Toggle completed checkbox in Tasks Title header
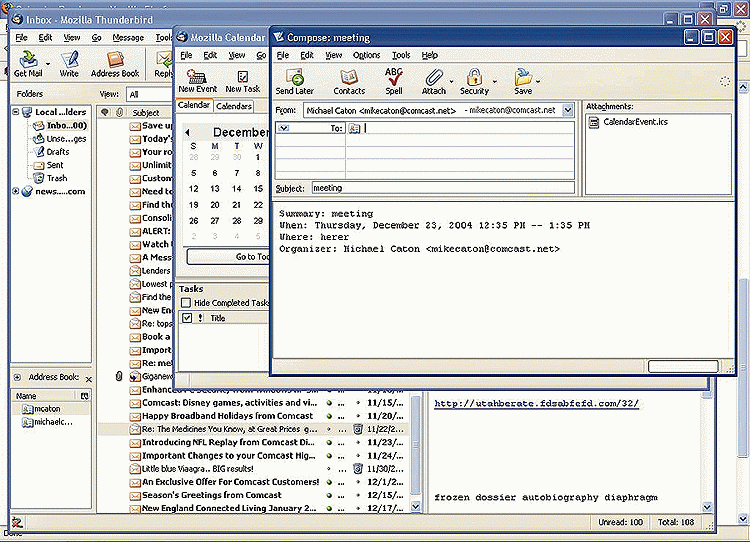750x542 pixels. tap(187, 318)
